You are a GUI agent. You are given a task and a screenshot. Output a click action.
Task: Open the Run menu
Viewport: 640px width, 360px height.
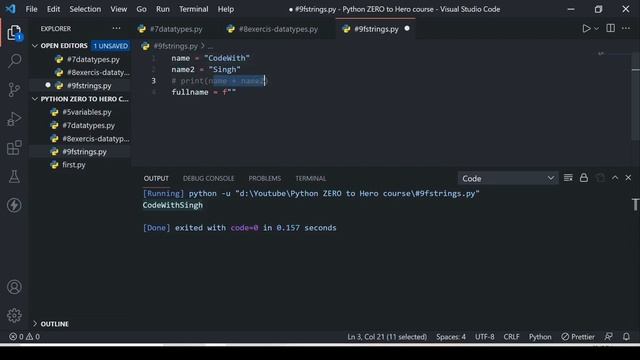pyautogui.click(x=162, y=9)
